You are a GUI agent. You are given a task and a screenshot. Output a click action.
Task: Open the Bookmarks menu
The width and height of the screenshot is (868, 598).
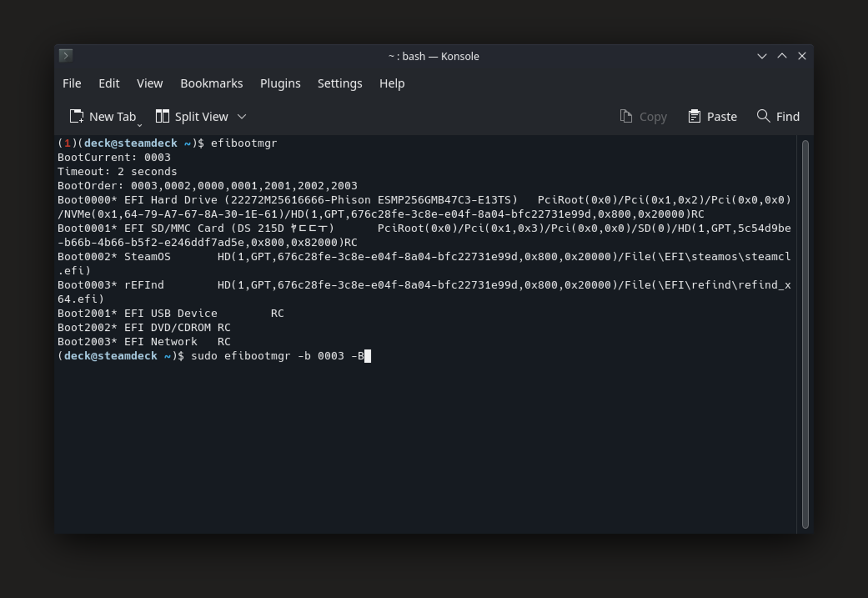(x=211, y=83)
